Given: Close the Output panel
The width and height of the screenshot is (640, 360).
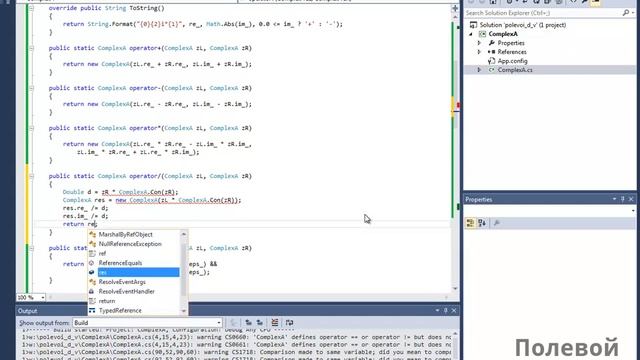Looking at the screenshot, I should click(x=454, y=311).
